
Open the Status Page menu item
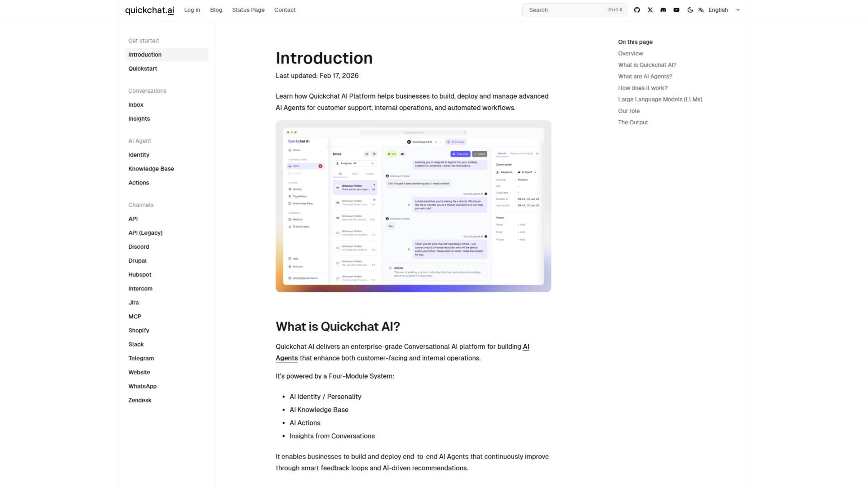tap(248, 10)
